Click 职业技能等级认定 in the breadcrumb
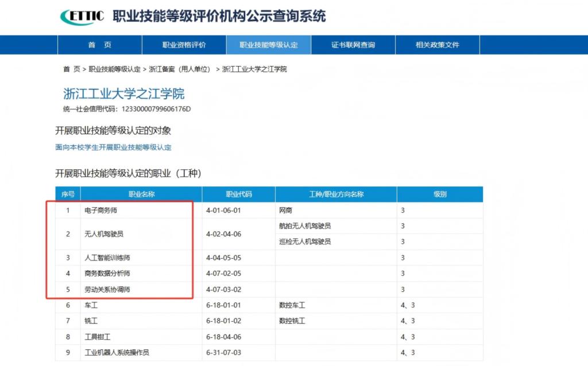 point(114,69)
